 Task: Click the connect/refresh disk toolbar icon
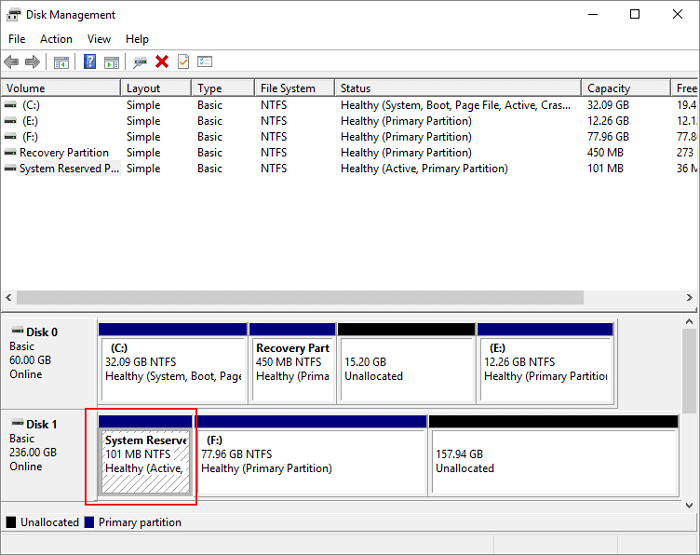[140, 62]
